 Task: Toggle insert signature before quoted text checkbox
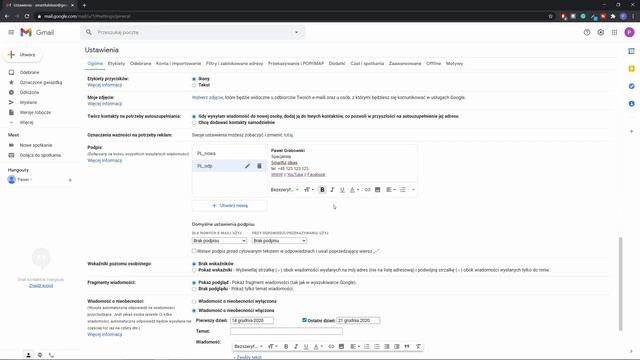click(x=194, y=251)
